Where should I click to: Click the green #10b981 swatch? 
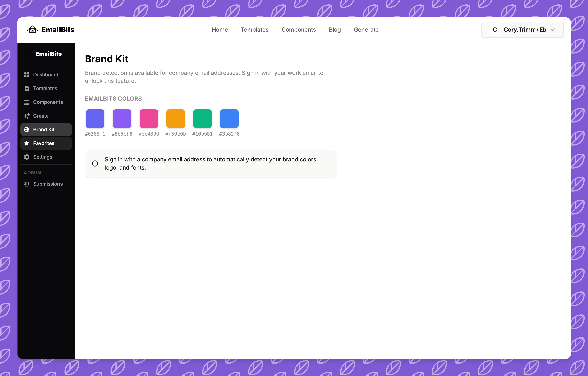coord(202,119)
